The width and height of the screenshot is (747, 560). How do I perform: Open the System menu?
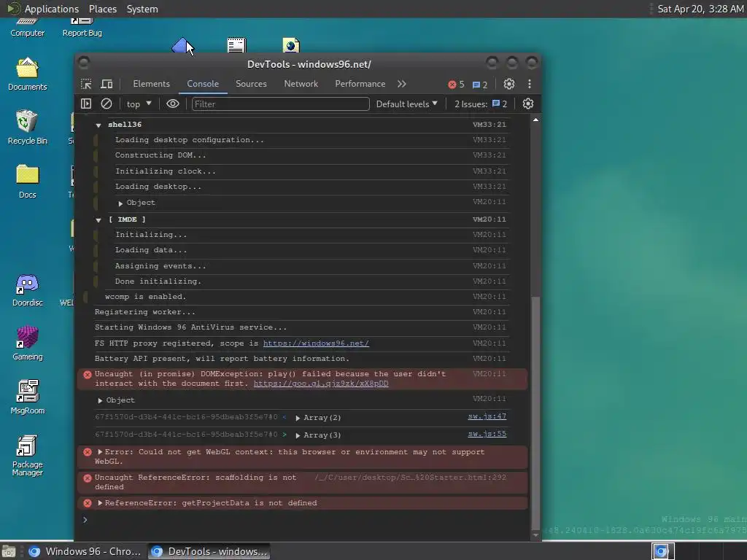click(x=142, y=9)
